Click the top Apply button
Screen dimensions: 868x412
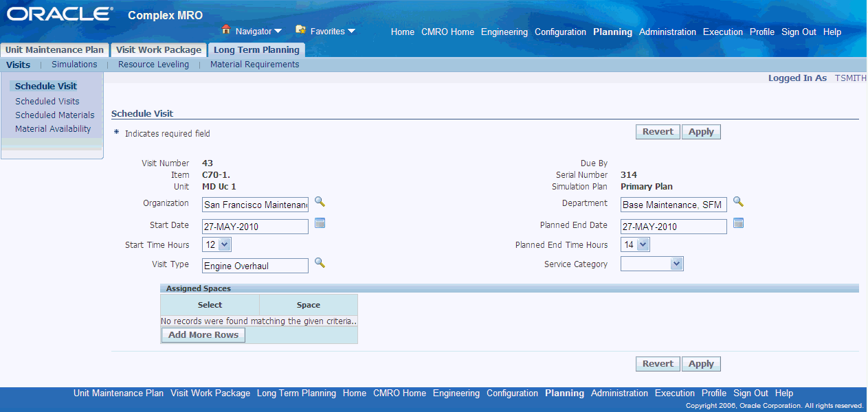point(701,132)
